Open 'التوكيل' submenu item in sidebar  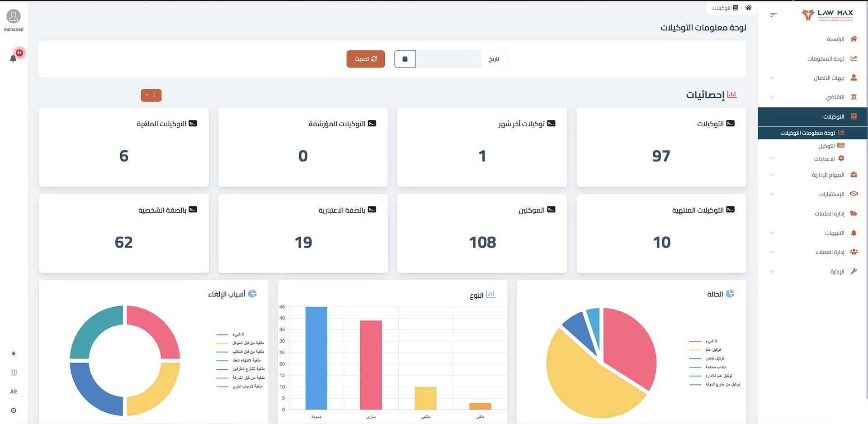(x=826, y=146)
